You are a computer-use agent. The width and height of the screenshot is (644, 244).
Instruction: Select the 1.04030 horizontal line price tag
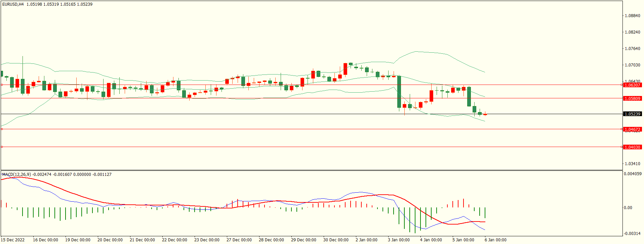click(x=633, y=147)
